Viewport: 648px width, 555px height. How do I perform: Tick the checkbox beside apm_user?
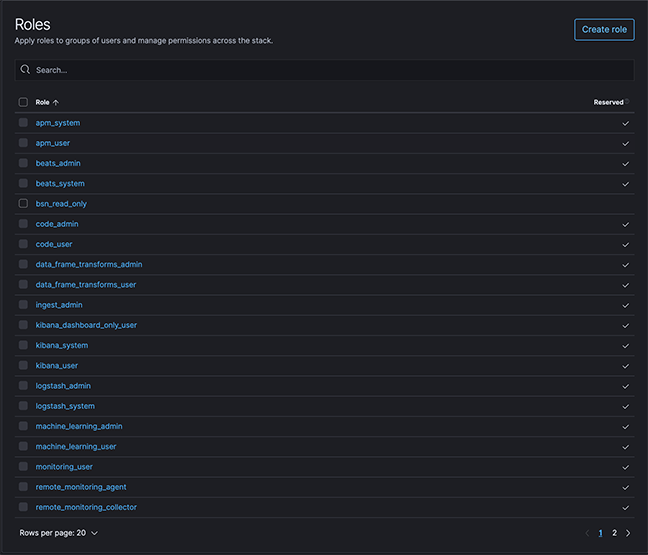(x=23, y=143)
